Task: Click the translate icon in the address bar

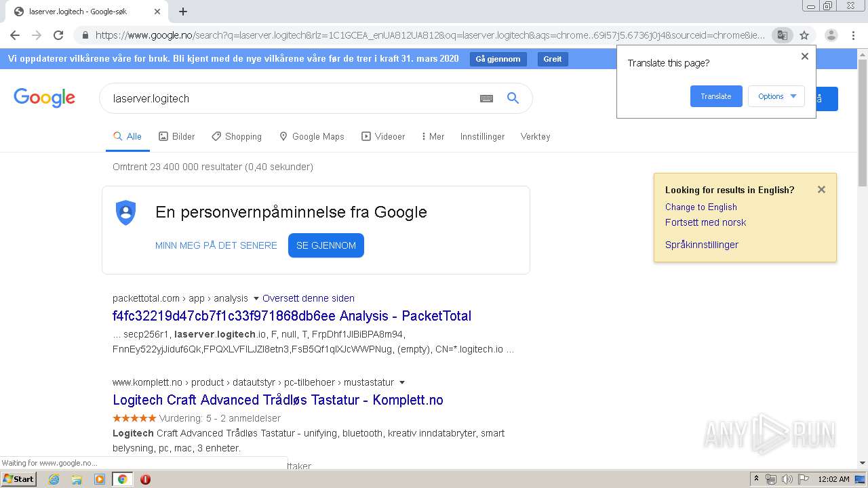Action: pyautogui.click(x=782, y=35)
